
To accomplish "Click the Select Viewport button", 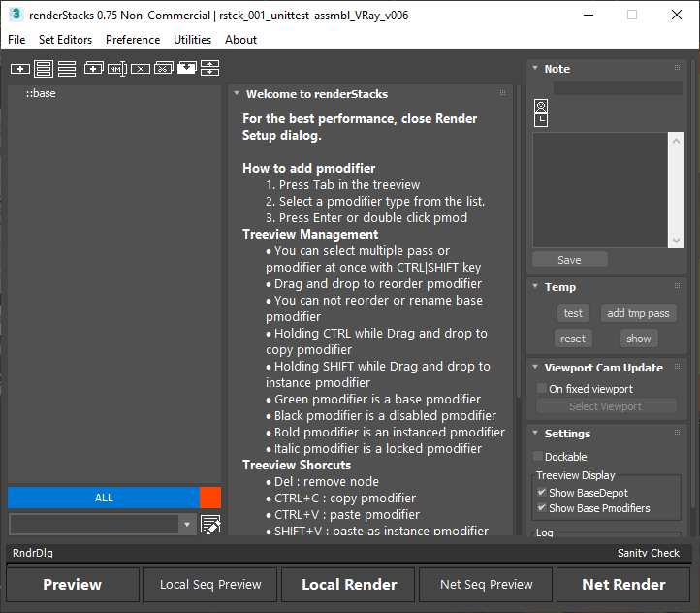I will coord(606,406).
